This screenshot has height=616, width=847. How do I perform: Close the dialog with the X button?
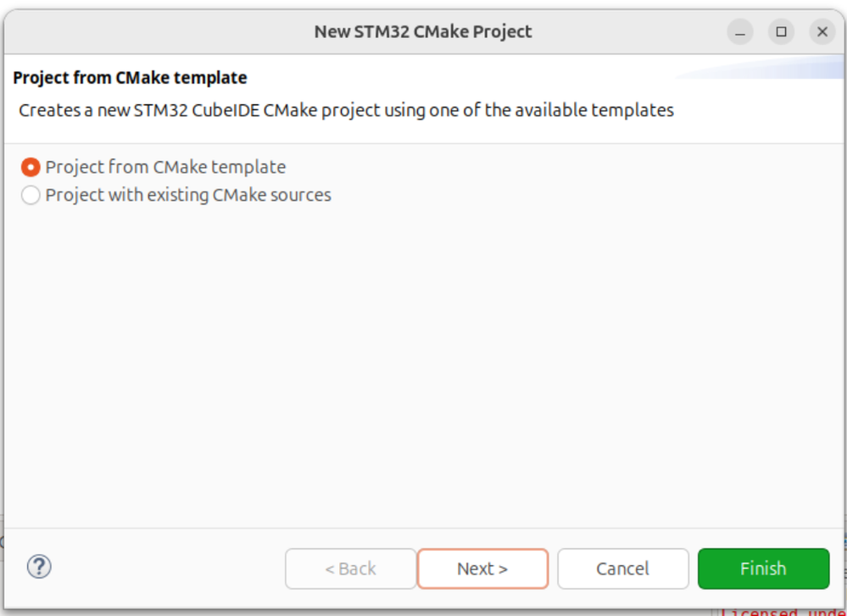[822, 32]
